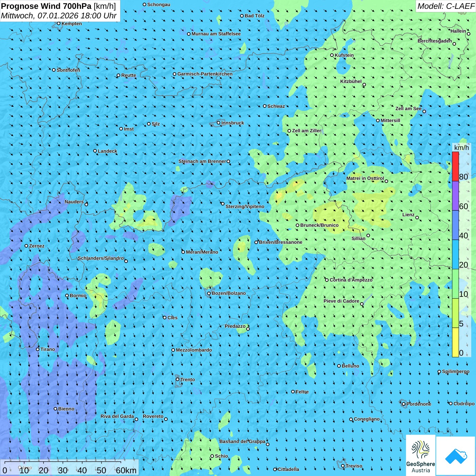Click the Pordenone city marker

coord(404,404)
